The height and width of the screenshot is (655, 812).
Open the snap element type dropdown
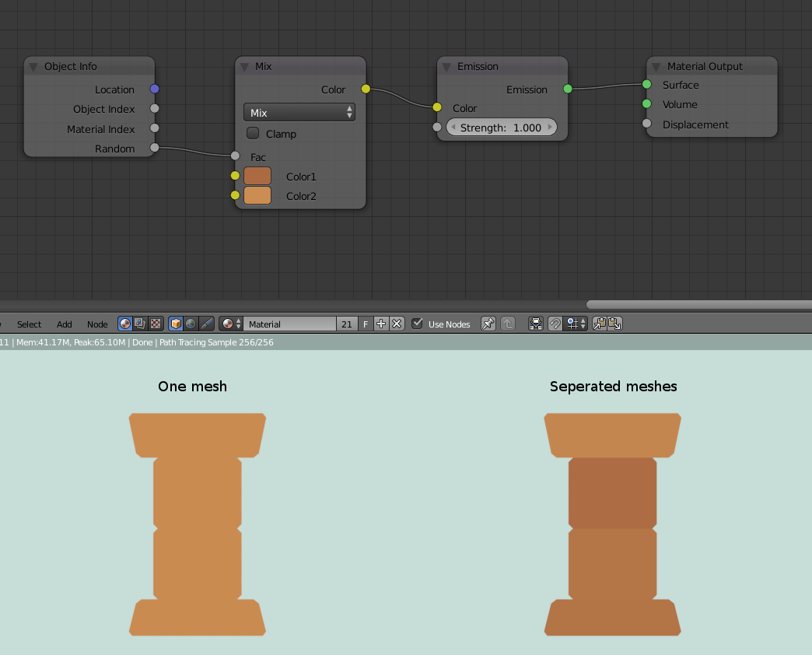(x=576, y=324)
